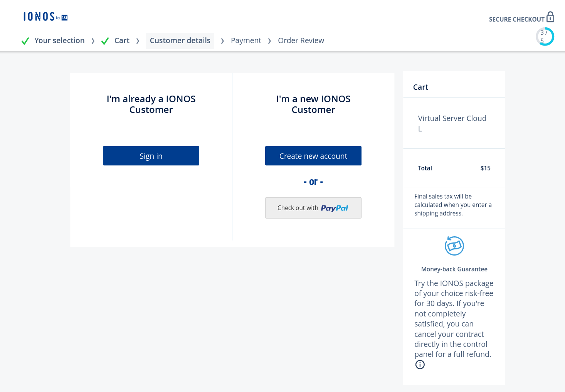Click the SECURE CHECKOUT label
This screenshot has width=565, height=392.
click(516, 19)
